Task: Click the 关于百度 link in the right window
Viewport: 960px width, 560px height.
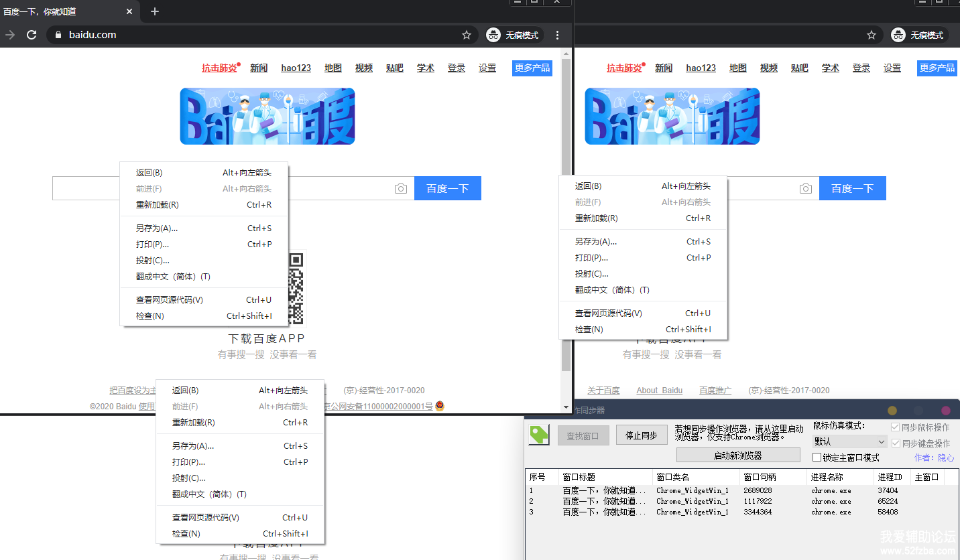Action: point(603,391)
